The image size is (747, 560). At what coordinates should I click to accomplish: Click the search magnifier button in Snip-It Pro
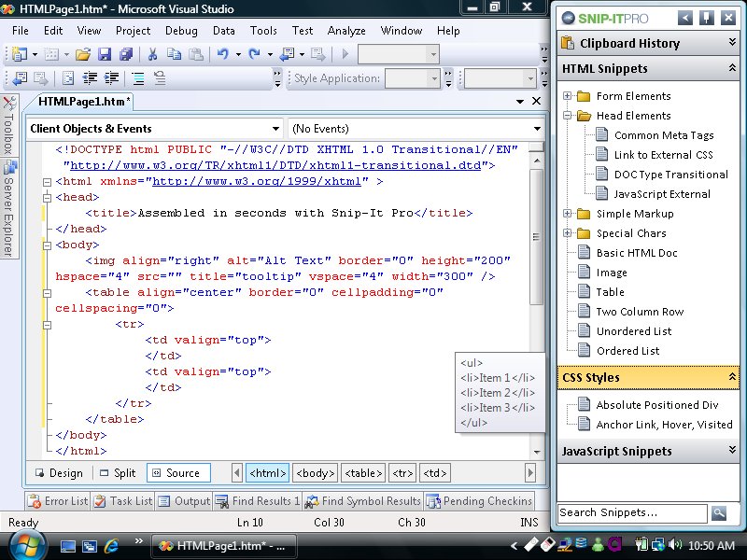point(718,512)
